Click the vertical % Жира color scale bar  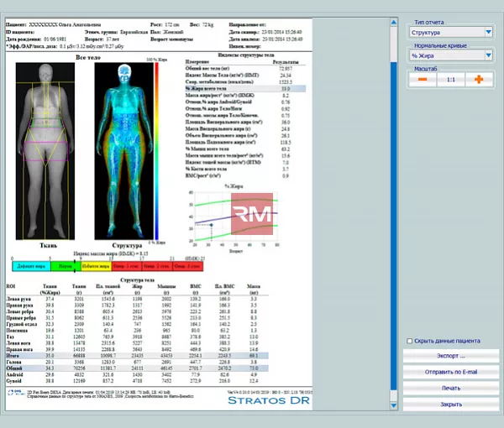click(x=156, y=151)
